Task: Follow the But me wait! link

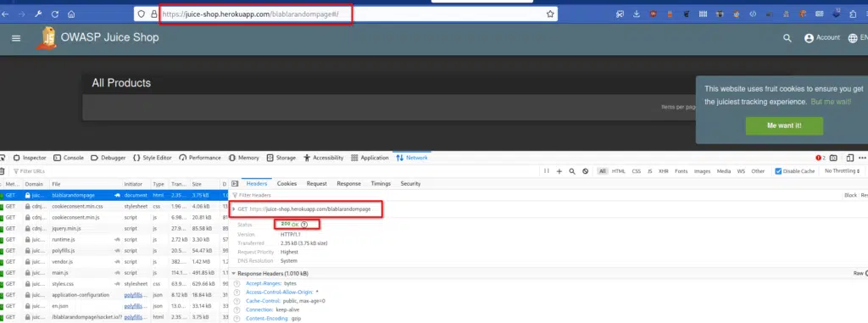Action: [x=831, y=102]
